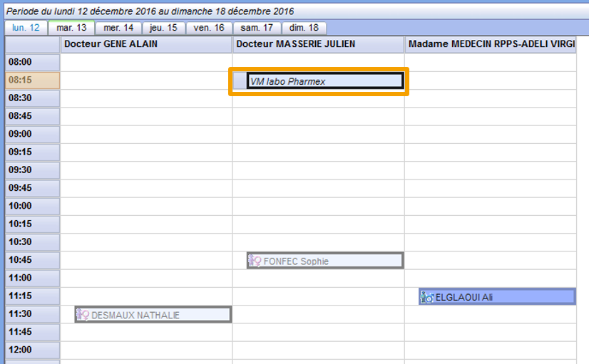Click the patient icon beside DESMAUX NATHALIE
The height and width of the screenshot is (364, 589).
[83, 315]
